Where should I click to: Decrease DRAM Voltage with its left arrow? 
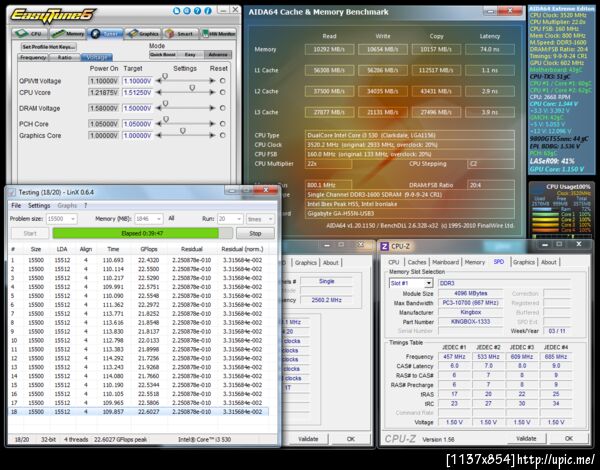(158, 108)
